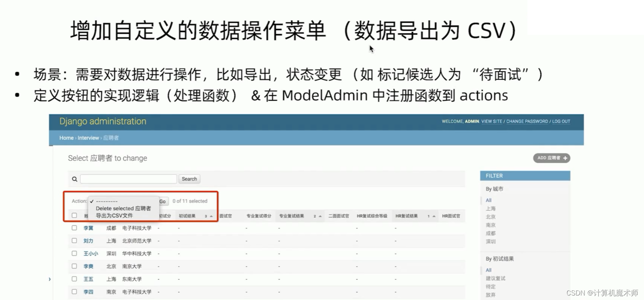Screen dimensions: 644x300
Task: Click the 东南大学 cell
Action: [x=132, y=279]
